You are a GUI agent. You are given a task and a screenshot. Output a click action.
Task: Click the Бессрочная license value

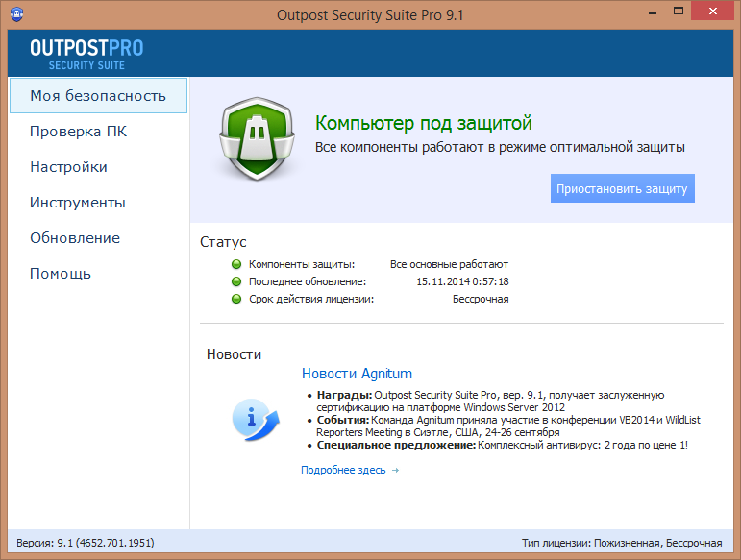[x=481, y=299]
